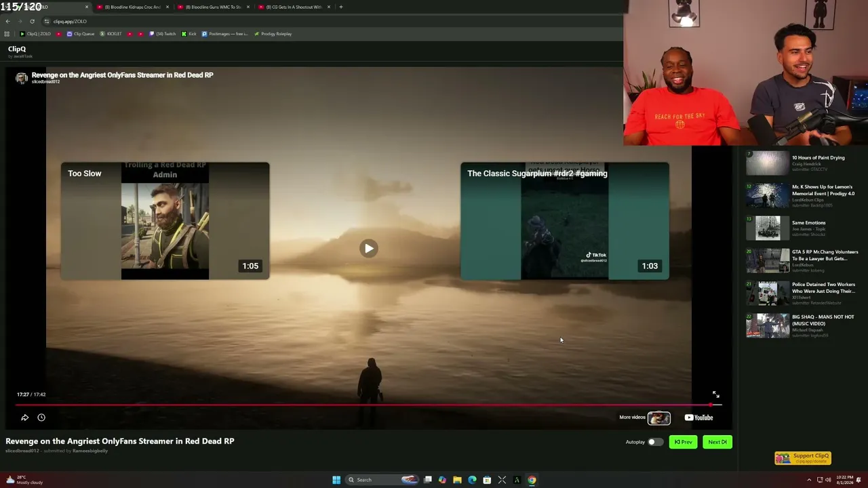Click the Watch Later clock icon
The width and height of the screenshot is (868, 488).
(41, 418)
